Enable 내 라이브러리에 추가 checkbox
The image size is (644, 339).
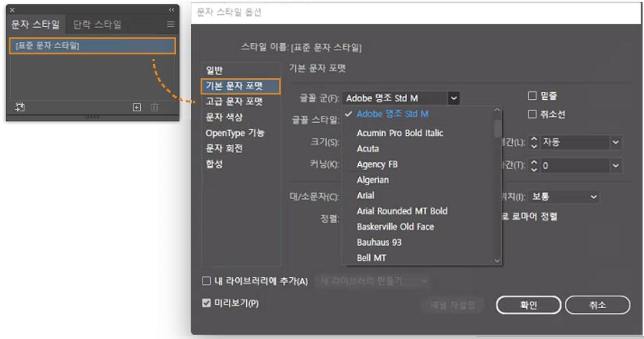206,281
